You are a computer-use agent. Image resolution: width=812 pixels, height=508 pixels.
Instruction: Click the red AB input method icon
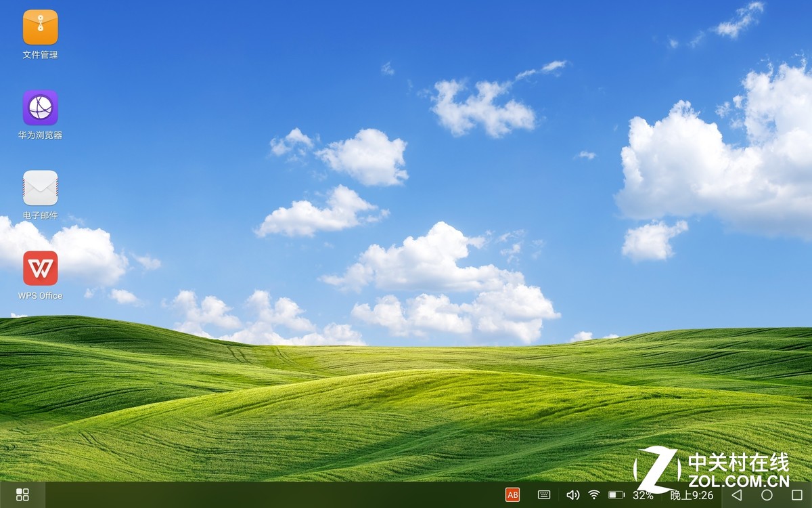pos(513,495)
